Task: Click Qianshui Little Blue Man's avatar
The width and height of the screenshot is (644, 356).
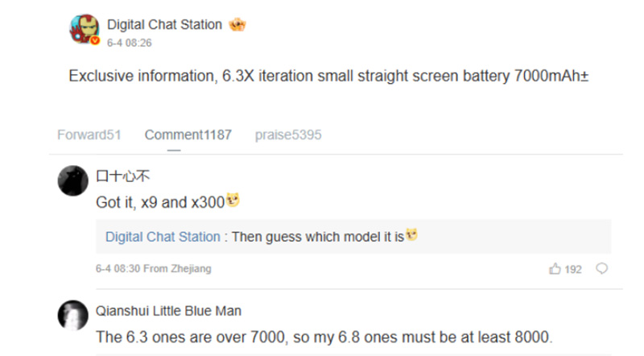Action: tap(72, 316)
